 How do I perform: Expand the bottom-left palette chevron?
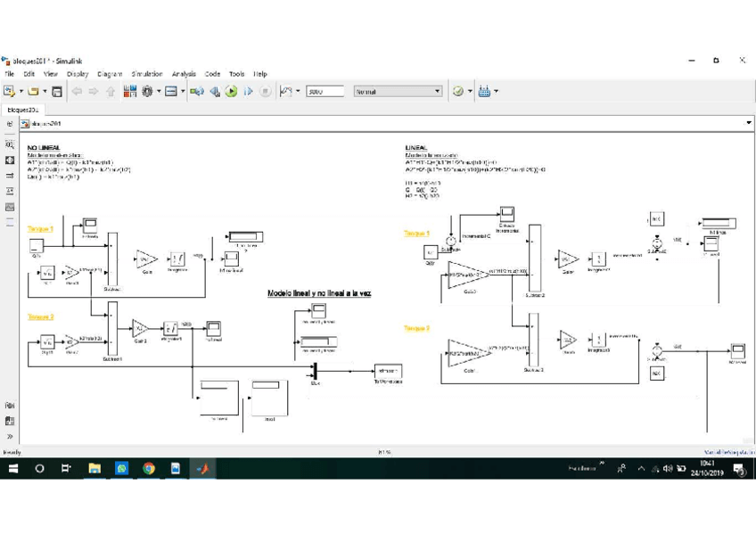[x=10, y=436]
